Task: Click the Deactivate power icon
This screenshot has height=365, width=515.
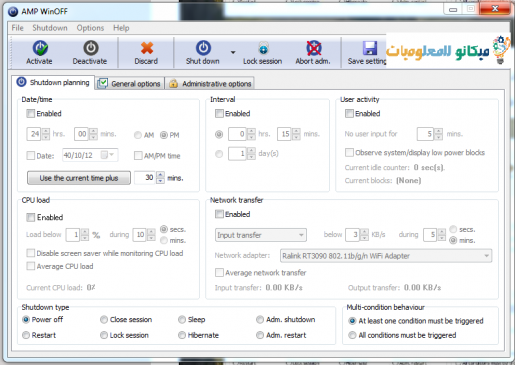Action: [x=90, y=48]
